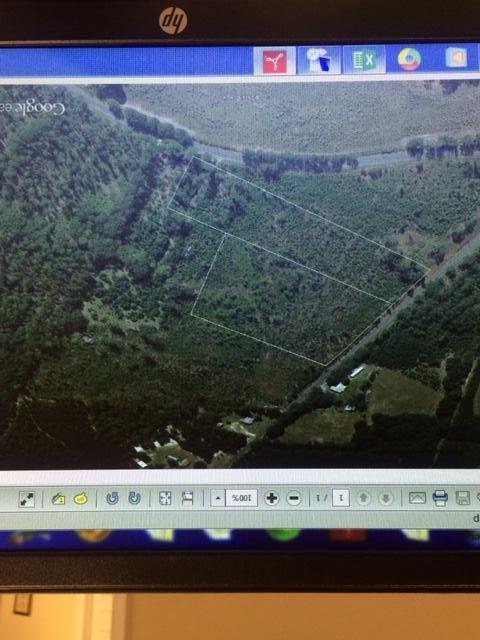Go to next page with down arrow
The height and width of the screenshot is (640, 480).
386,498
